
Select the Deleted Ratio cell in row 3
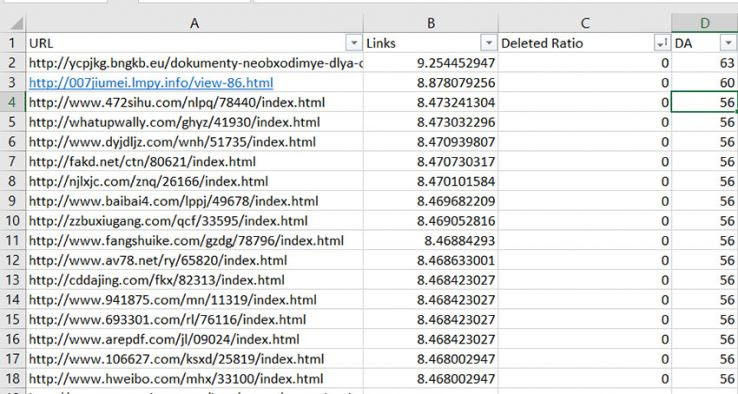[585, 83]
